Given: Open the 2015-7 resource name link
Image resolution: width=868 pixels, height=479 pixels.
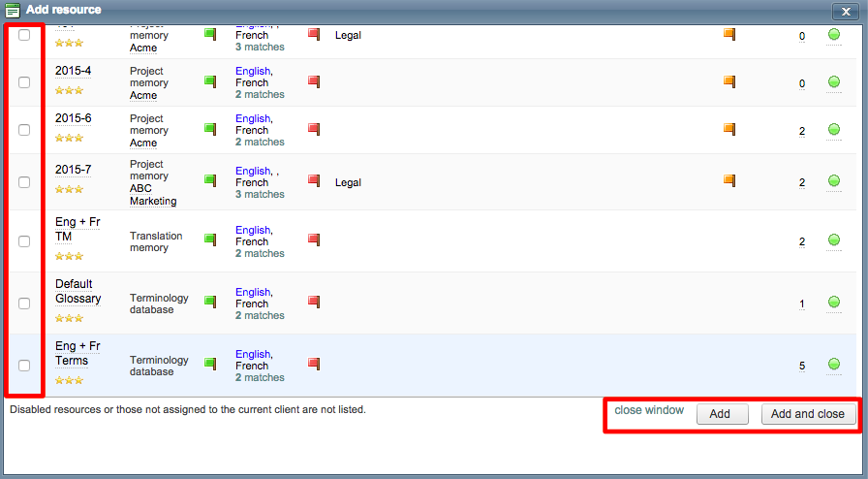Looking at the screenshot, I should click(73, 170).
